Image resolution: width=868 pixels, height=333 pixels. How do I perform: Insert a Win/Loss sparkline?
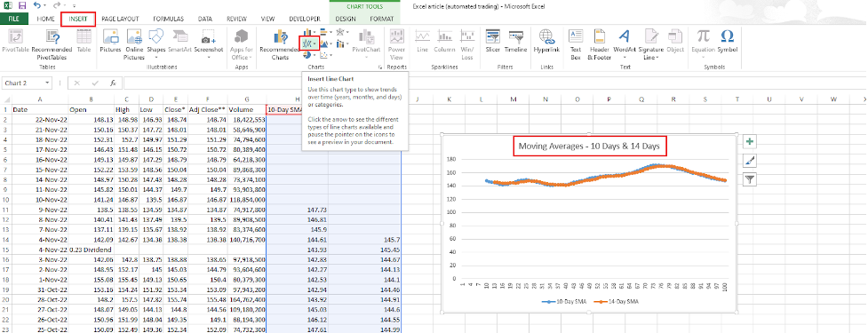(467, 44)
